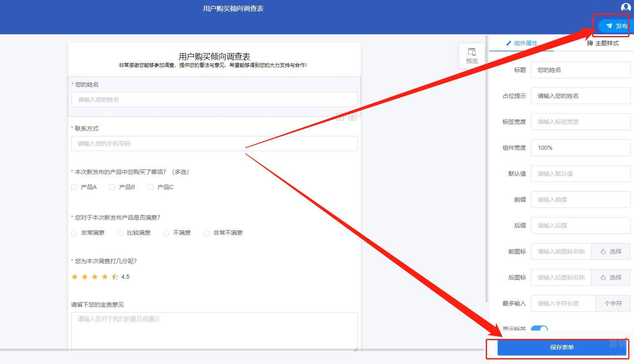Click 选择 for the 前图标 field

(x=611, y=251)
